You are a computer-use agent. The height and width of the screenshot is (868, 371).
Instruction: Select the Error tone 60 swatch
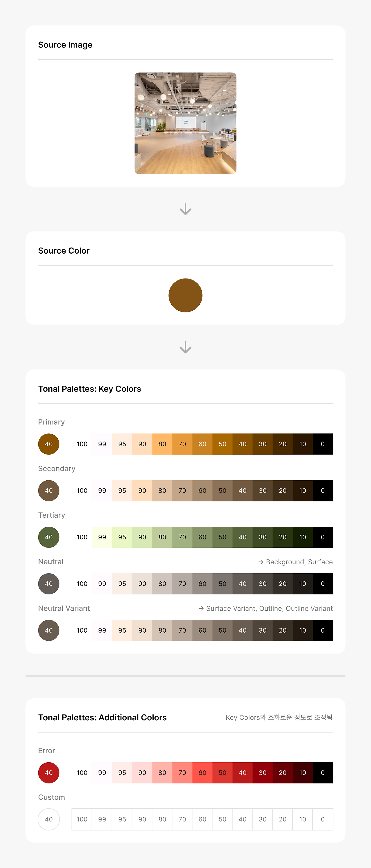202,773
